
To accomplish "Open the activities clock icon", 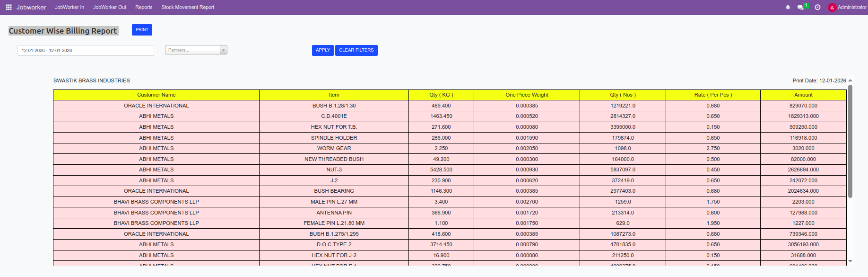I will pos(817,8).
